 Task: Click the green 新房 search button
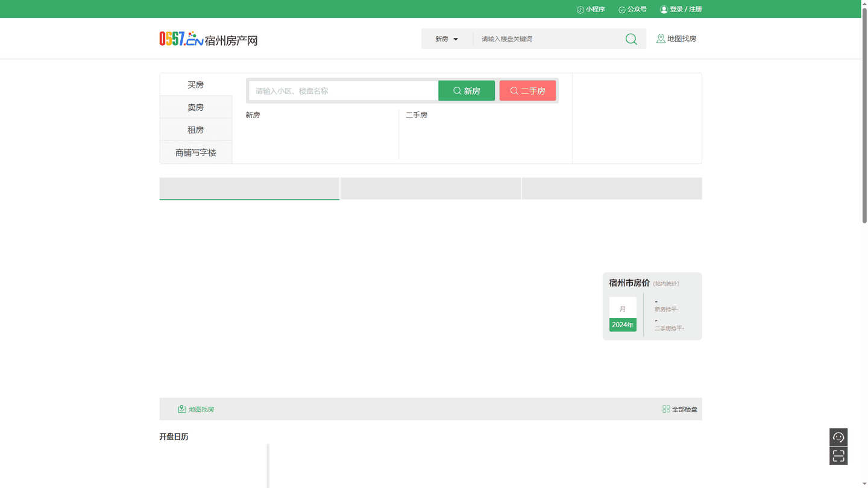467,91
